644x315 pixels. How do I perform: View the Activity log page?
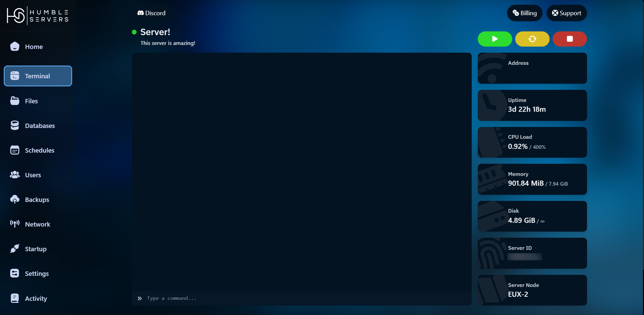tap(36, 298)
